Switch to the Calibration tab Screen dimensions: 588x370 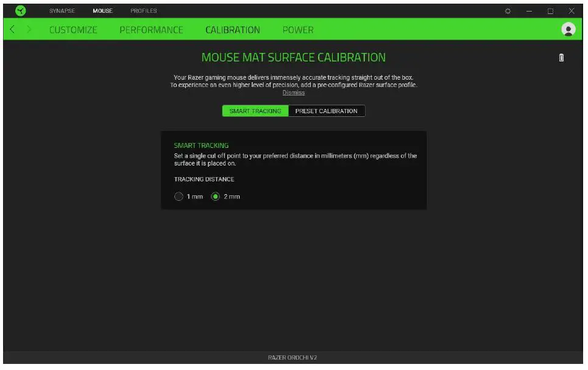point(233,30)
